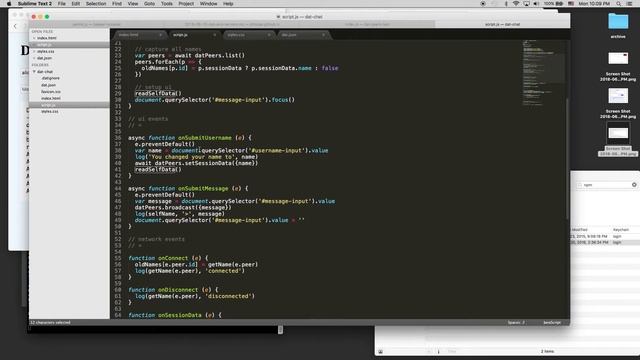Image resolution: width=640 pixels, height=360 pixels.
Task: Switch to the script.js editor tab
Action: click(194, 35)
